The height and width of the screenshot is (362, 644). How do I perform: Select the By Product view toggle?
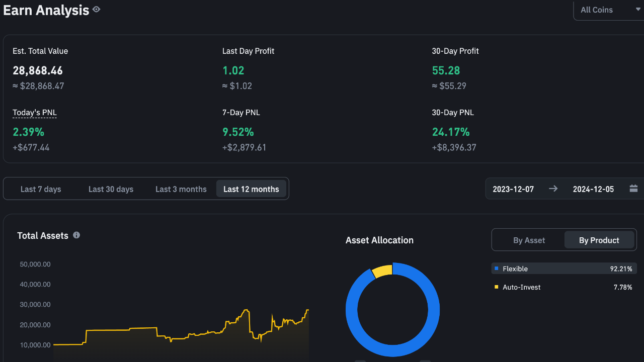coord(599,240)
